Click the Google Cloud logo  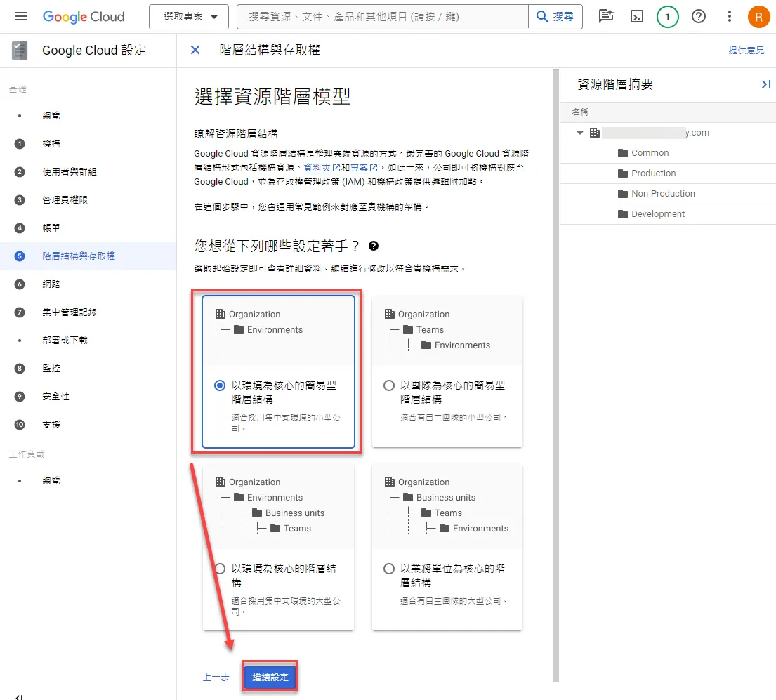[x=84, y=17]
